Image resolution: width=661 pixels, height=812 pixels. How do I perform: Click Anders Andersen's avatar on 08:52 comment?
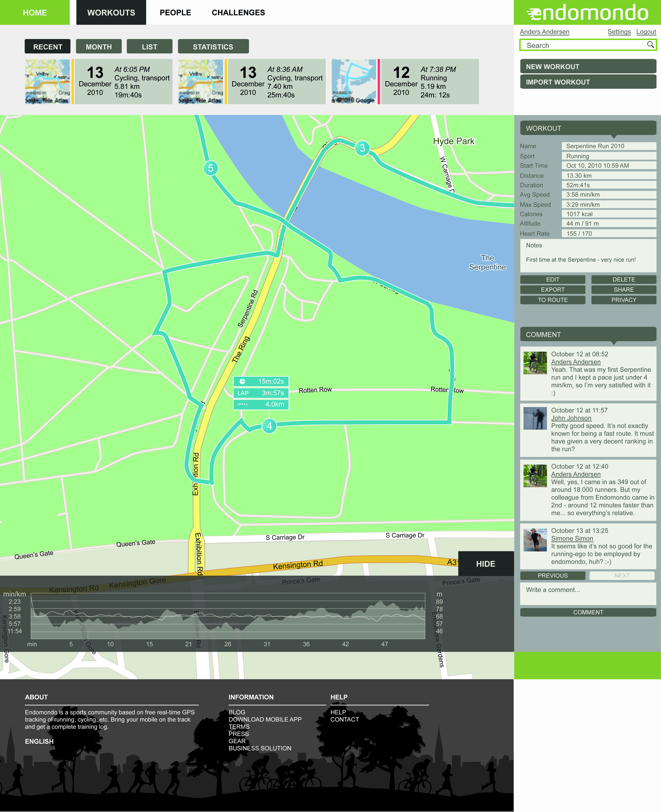(x=535, y=363)
